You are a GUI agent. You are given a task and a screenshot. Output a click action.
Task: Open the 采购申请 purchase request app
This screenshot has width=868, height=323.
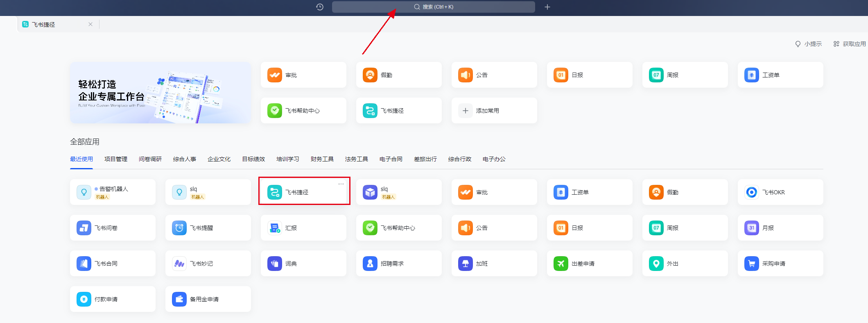click(780, 264)
